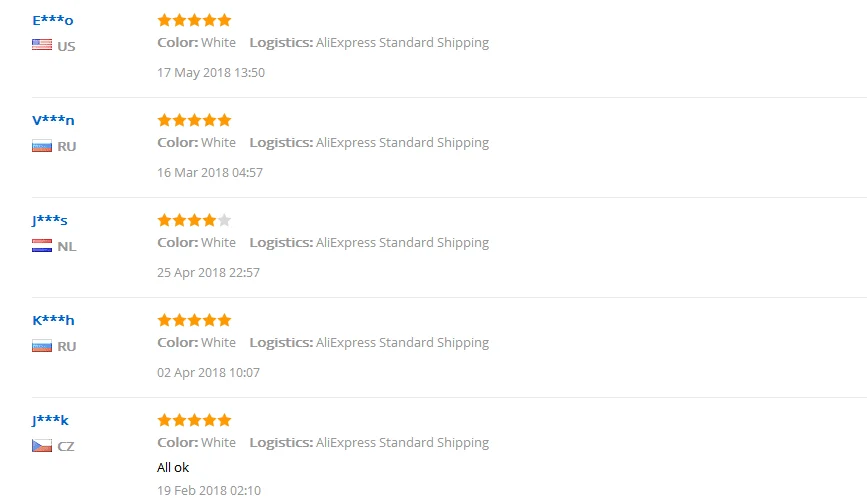Click the grey empty star in J***s's rating
The image size is (867, 500).
tap(224, 220)
